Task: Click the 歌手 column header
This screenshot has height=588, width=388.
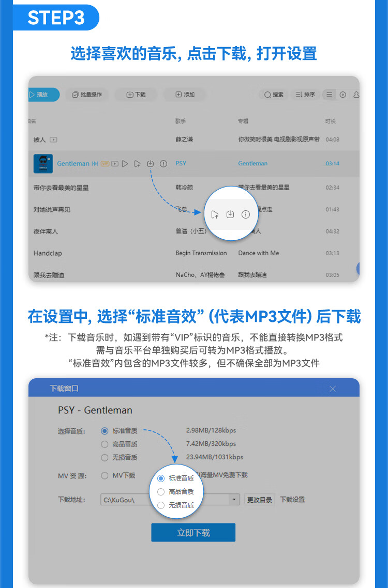Action: tap(181, 121)
